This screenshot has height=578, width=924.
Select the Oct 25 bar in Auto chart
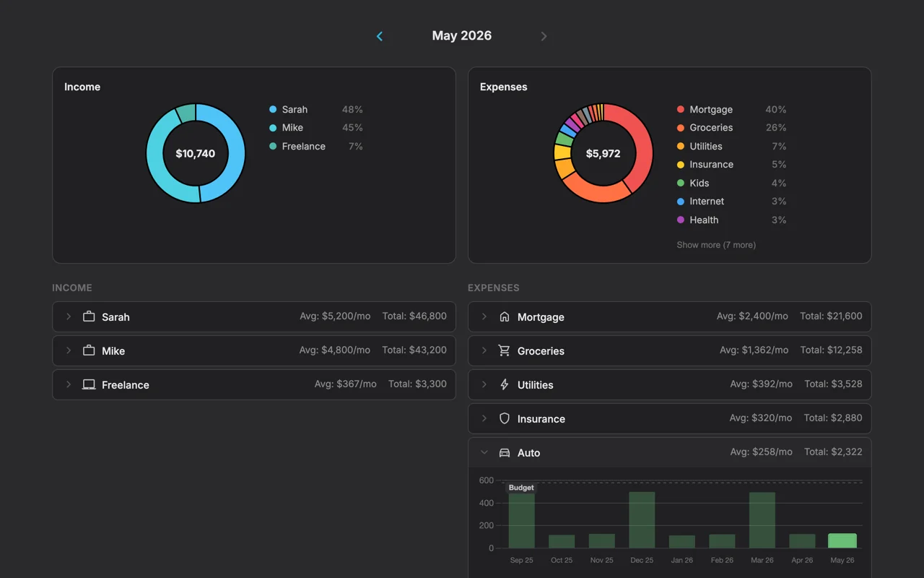562,541
